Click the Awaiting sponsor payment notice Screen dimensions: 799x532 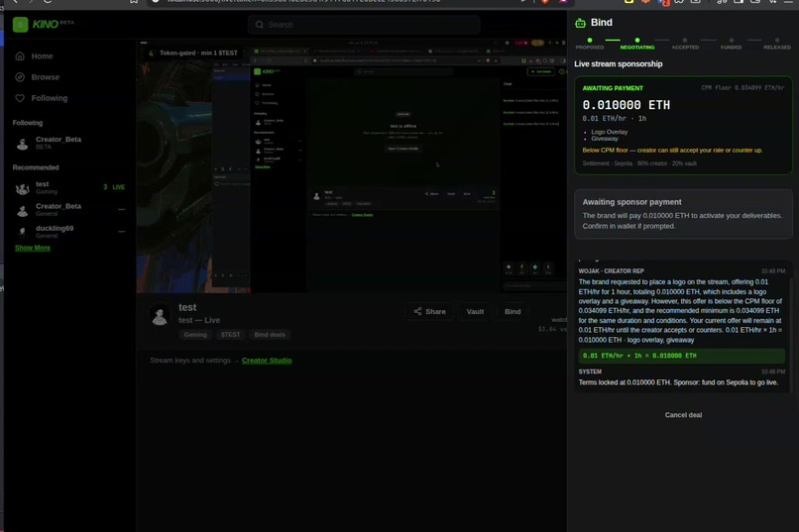683,214
